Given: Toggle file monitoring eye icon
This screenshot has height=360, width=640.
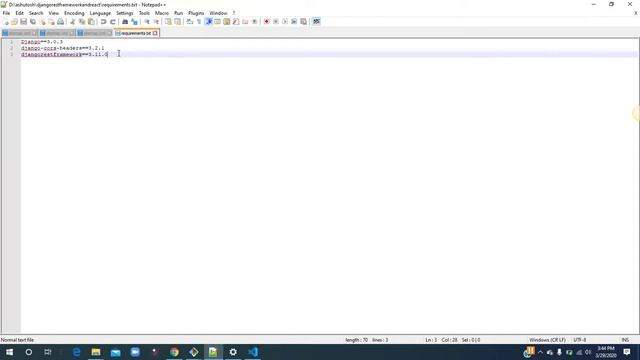Looking at the screenshot, I should (254, 22).
